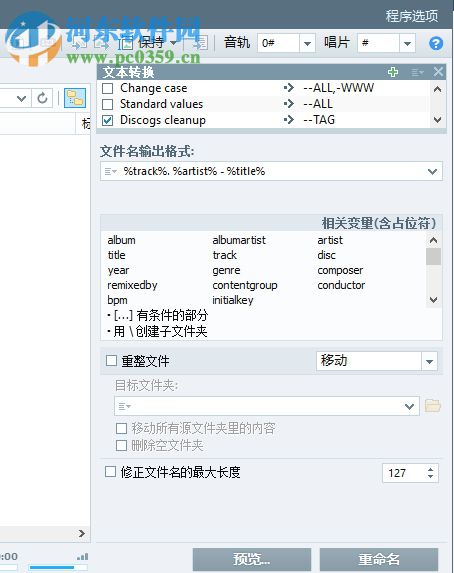
Task: Open the folder path dropdown chevron left of the refresh icon
Action: pyautogui.click(x=21, y=98)
